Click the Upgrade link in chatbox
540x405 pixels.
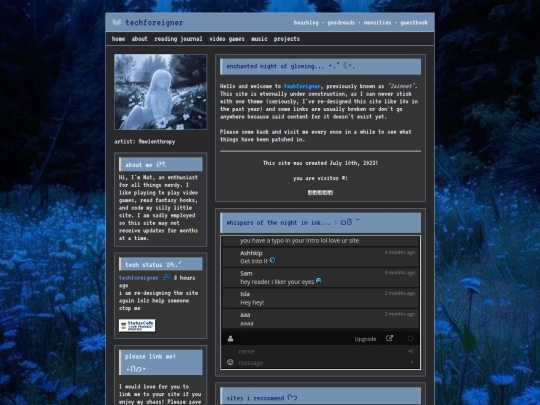pyautogui.click(x=365, y=339)
